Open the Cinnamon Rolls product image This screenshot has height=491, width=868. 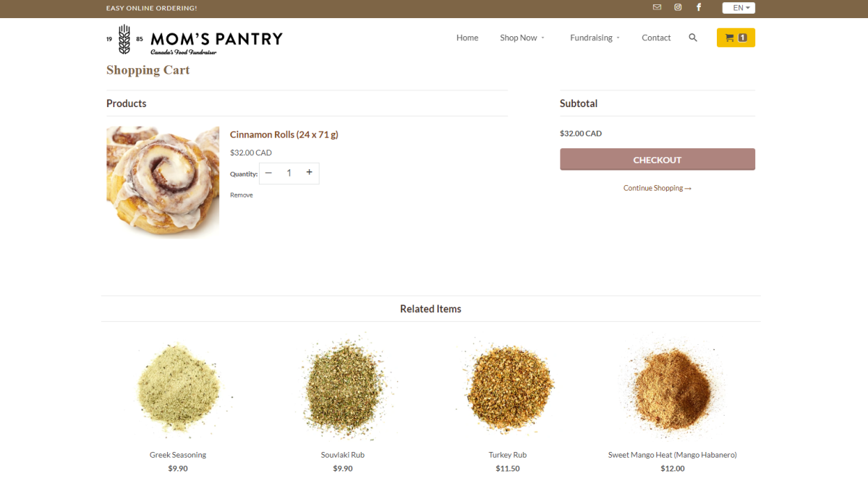pos(163,182)
